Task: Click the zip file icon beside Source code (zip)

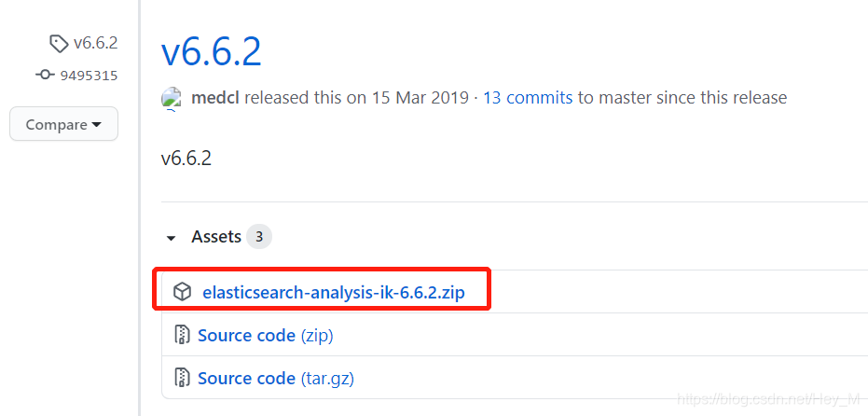Action: pyautogui.click(x=182, y=335)
